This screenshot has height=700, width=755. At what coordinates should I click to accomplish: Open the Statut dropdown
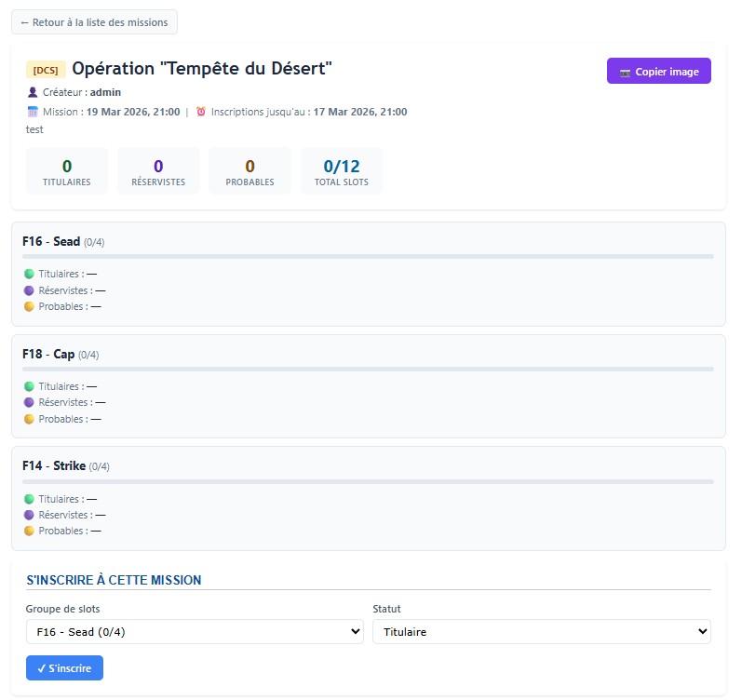coord(542,632)
